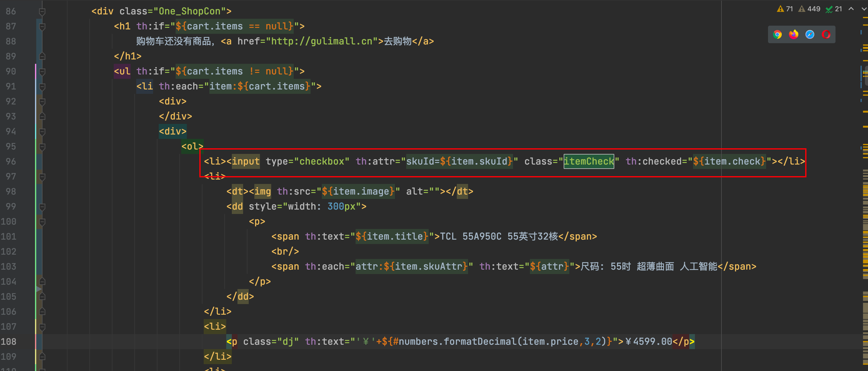868x371 pixels.
Task: Open preview in Opera browser
Action: coord(826,34)
